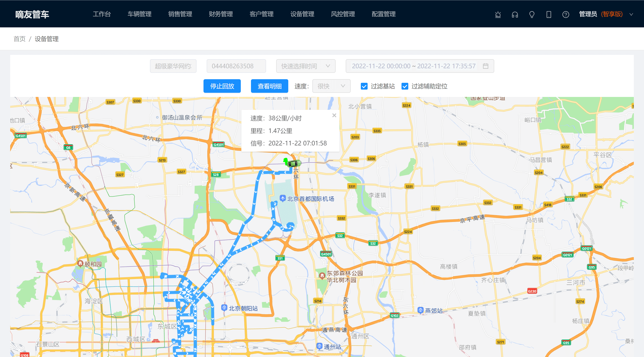Click the 平谷区 district label on map
This screenshot has width=644, height=357.
pos(603,155)
